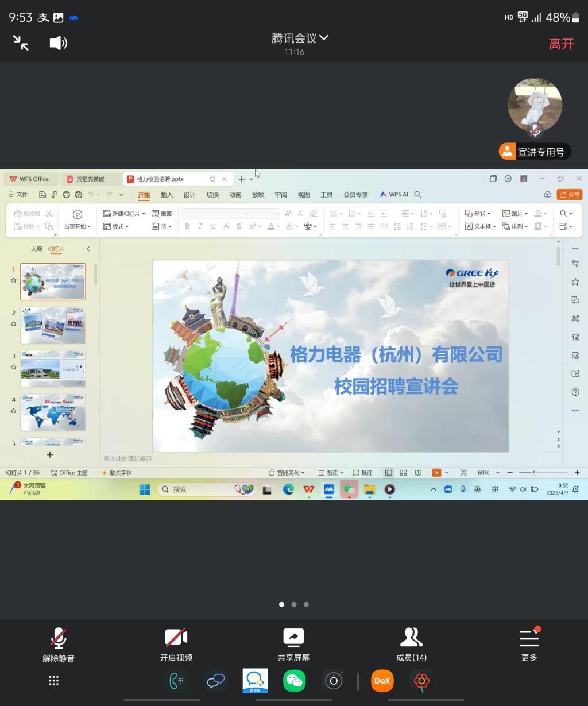Leave the meeting with the 离开 button

560,44
